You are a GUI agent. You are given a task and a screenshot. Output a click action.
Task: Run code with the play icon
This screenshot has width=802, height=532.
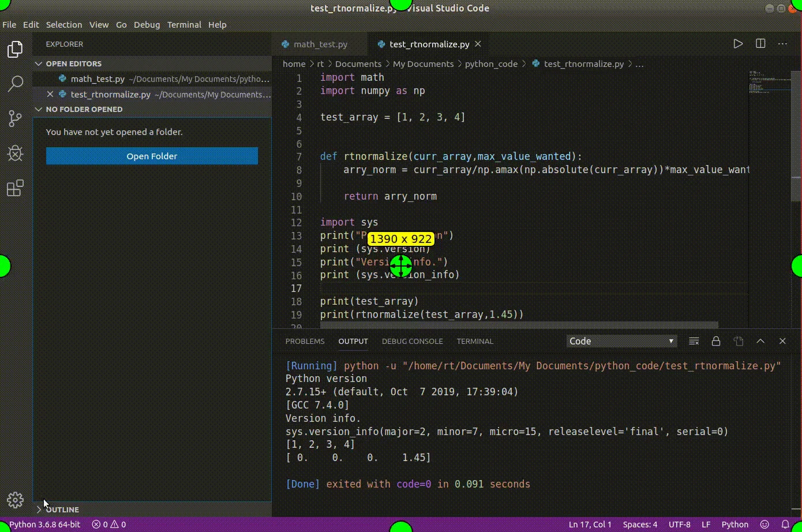[x=738, y=44]
